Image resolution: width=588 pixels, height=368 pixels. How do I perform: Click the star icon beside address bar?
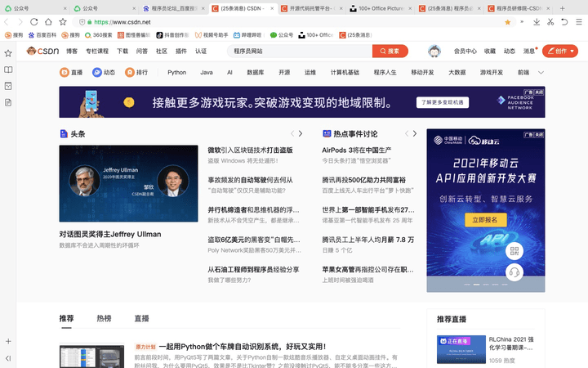pyautogui.click(x=63, y=22)
